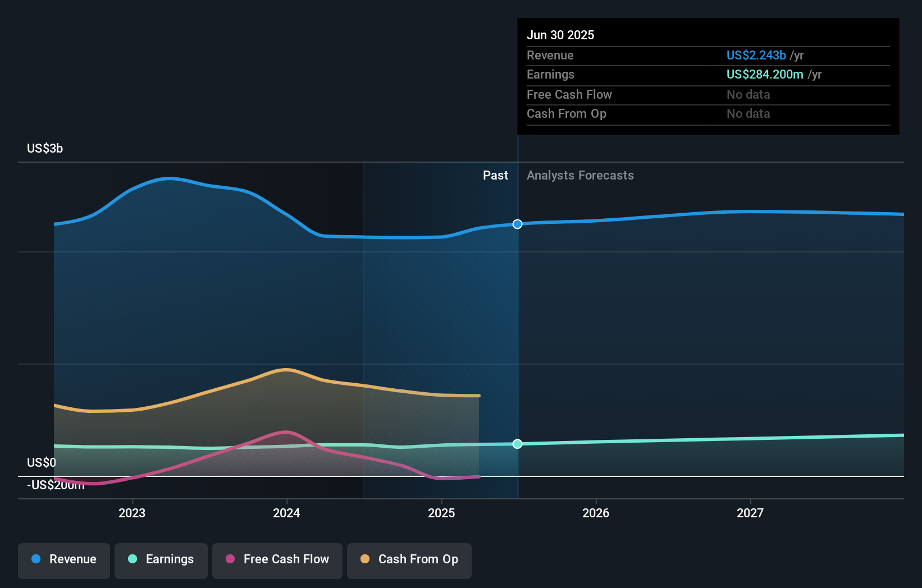This screenshot has height=588, width=922.
Task: Click the Cash From Op tooltip row label
Action: (x=567, y=113)
